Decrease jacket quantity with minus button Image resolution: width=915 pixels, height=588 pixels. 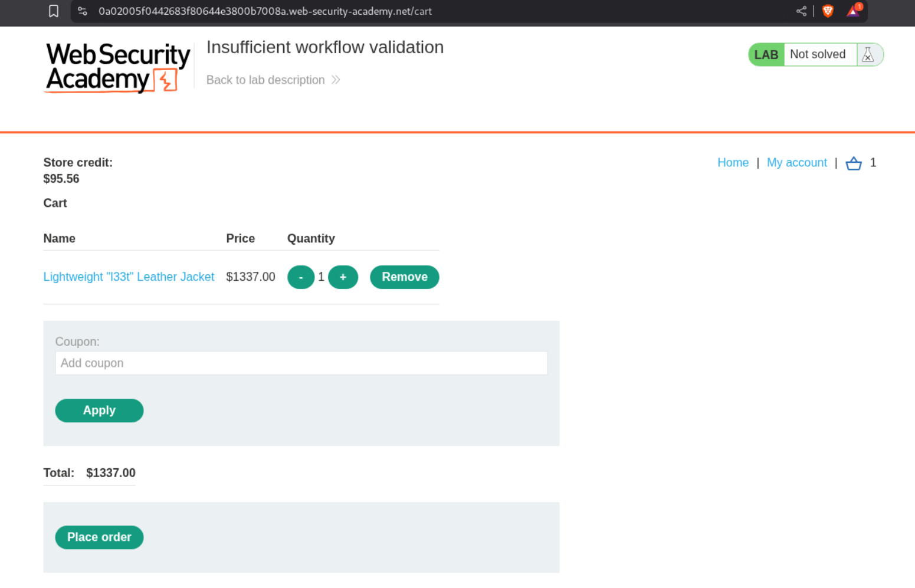point(301,277)
